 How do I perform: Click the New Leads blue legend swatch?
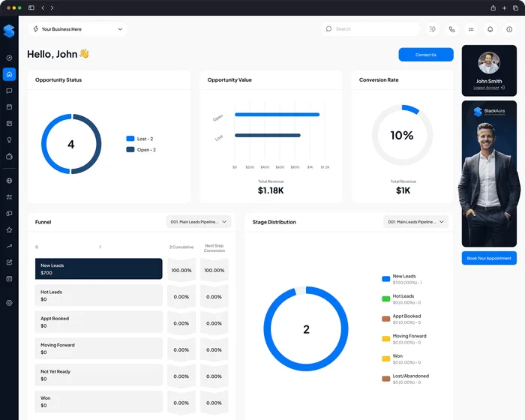click(385, 279)
